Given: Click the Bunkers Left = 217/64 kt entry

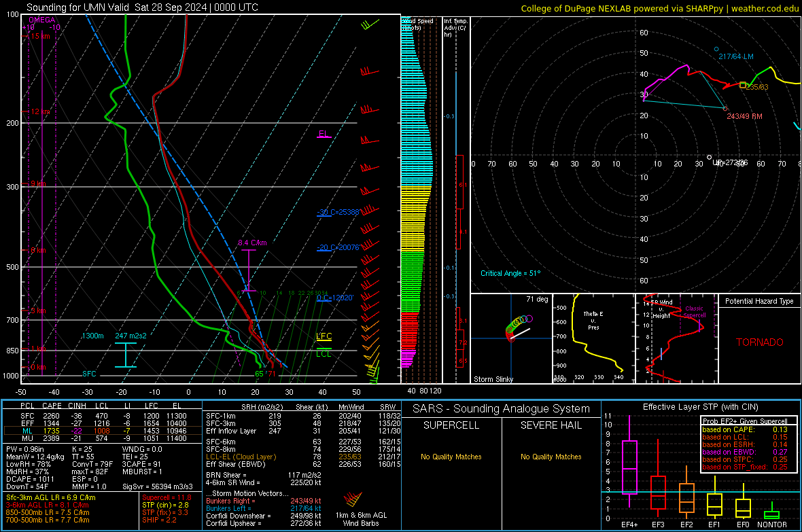Looking at the screenshot, I should [x=264, y=508].
